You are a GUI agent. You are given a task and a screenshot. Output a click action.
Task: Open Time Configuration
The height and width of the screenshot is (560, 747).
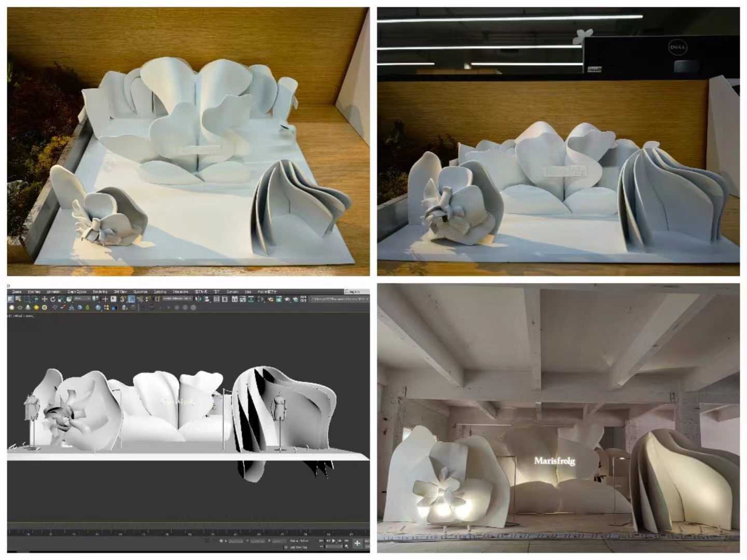[347, 547]
